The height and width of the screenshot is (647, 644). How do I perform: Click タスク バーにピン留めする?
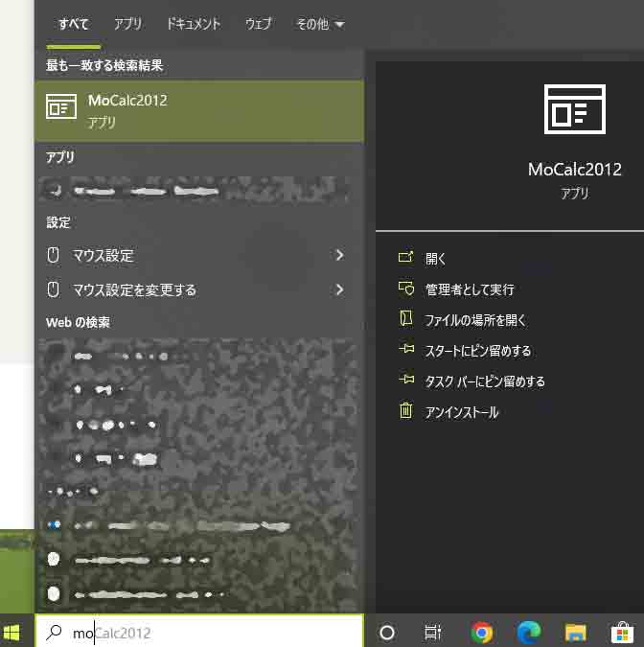(484, 381)
